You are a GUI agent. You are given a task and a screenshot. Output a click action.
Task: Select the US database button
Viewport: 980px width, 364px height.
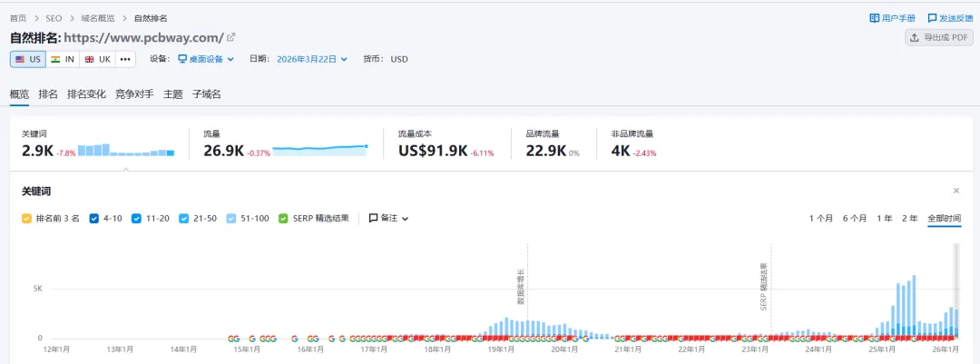tap(28, 59)
